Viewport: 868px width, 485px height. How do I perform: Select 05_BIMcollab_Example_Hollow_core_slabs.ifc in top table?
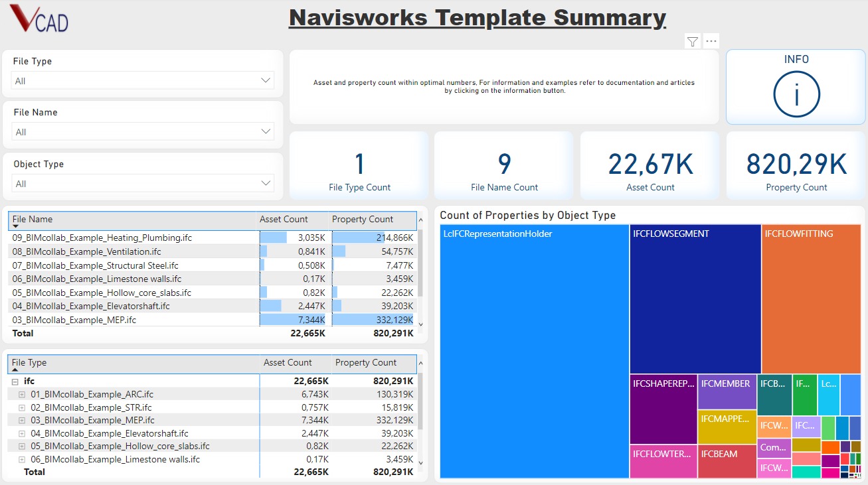click(213, 292)
